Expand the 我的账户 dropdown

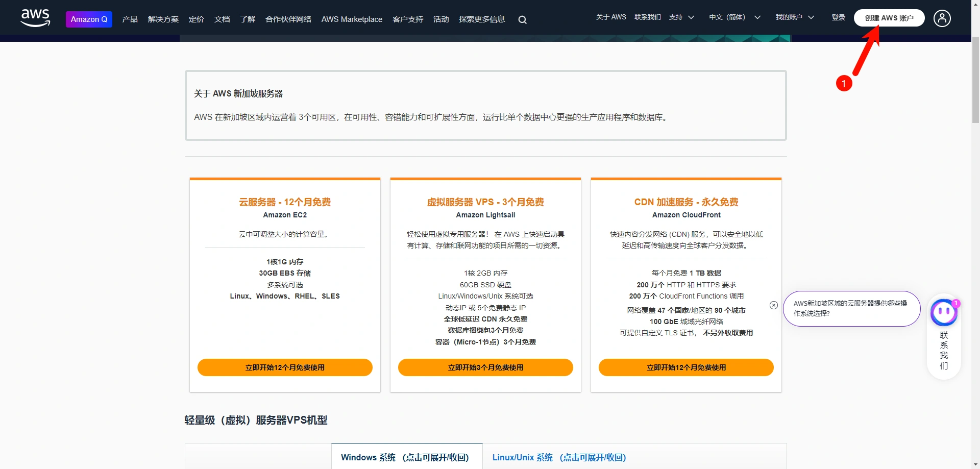pyautogui.click(x=794, y=17)
